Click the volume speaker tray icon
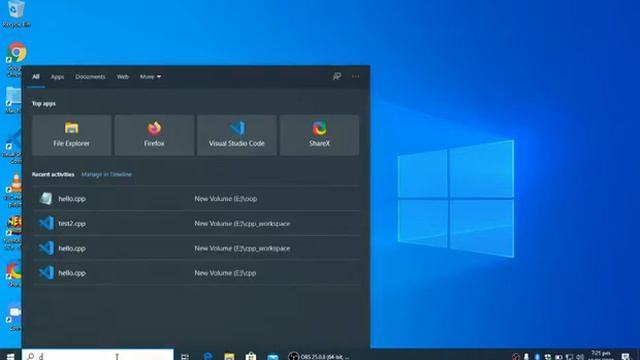 pos(580,357)
